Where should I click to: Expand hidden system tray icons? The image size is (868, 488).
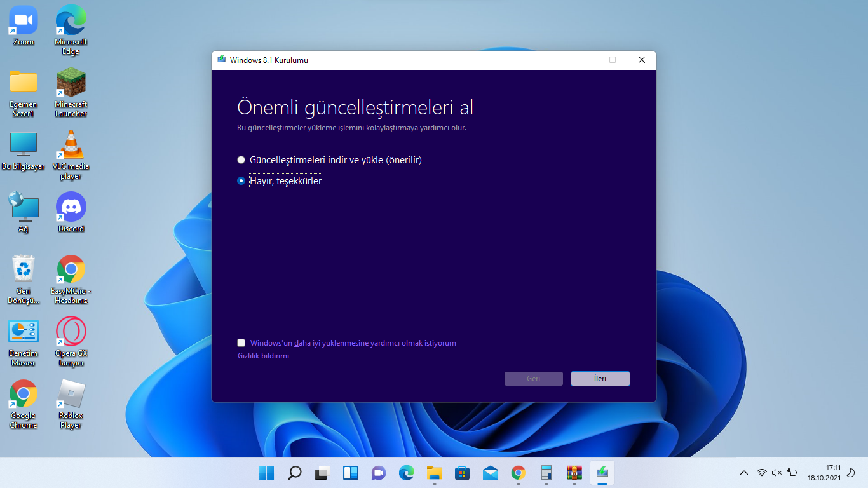click(x=743, y=473)
